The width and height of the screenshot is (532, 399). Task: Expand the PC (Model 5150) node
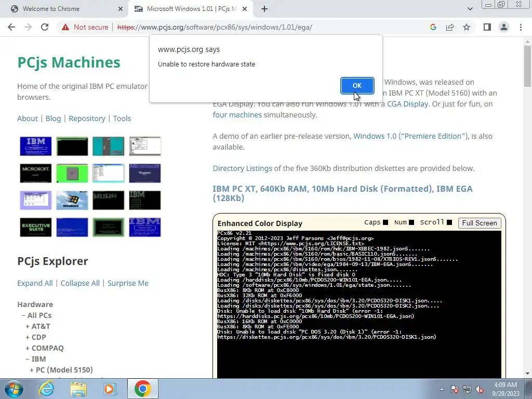point(61,369)
